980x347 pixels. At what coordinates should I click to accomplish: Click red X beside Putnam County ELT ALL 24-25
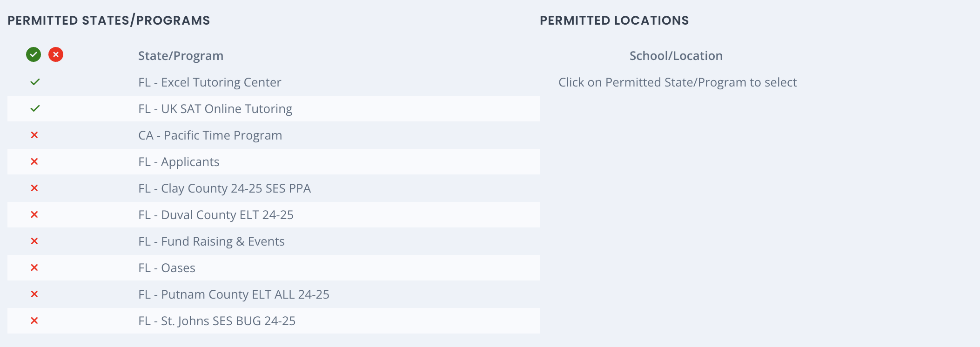point(34,294)
